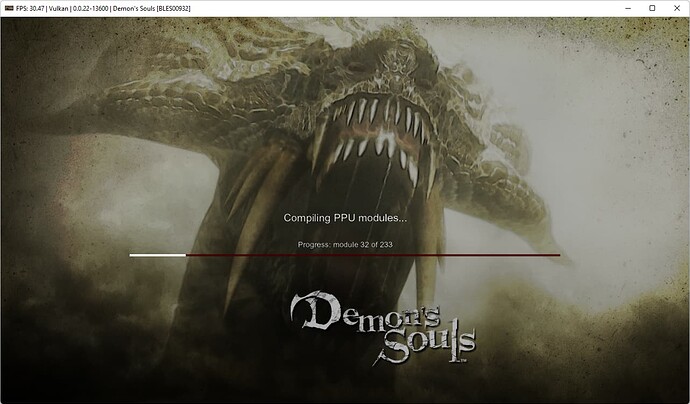Click 'Progress: module 32 of 233' text

coord(345,245)
